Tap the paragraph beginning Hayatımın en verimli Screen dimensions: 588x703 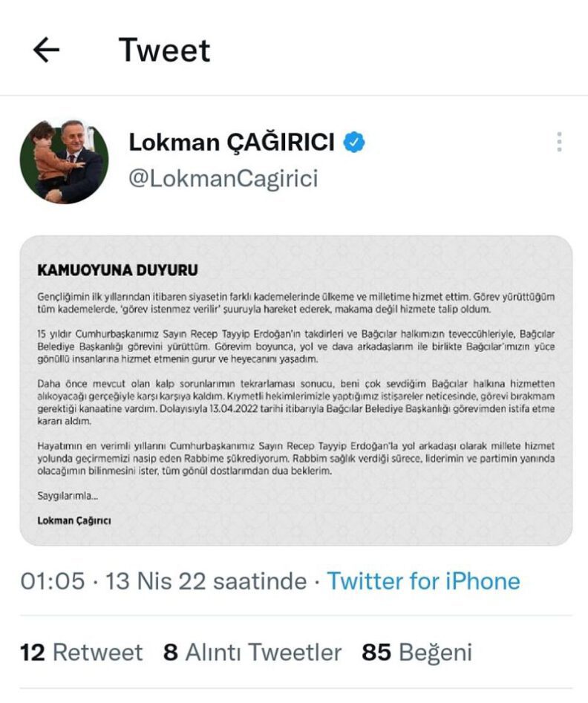[296, 458]
